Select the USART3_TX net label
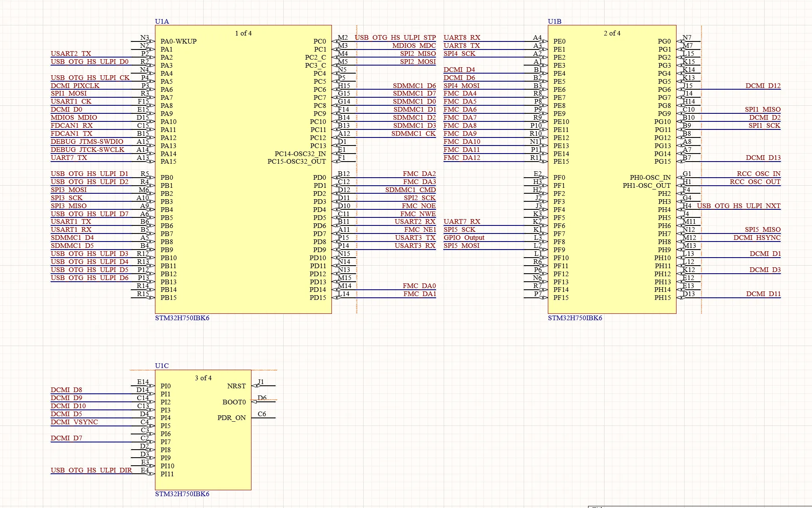This screenshot has height=508, width=812. click(415, 237)
